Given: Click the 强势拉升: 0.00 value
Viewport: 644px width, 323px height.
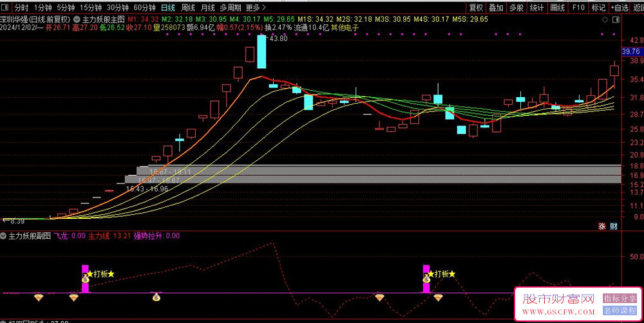Looking at the screenshot, I should tap(156, 236).
